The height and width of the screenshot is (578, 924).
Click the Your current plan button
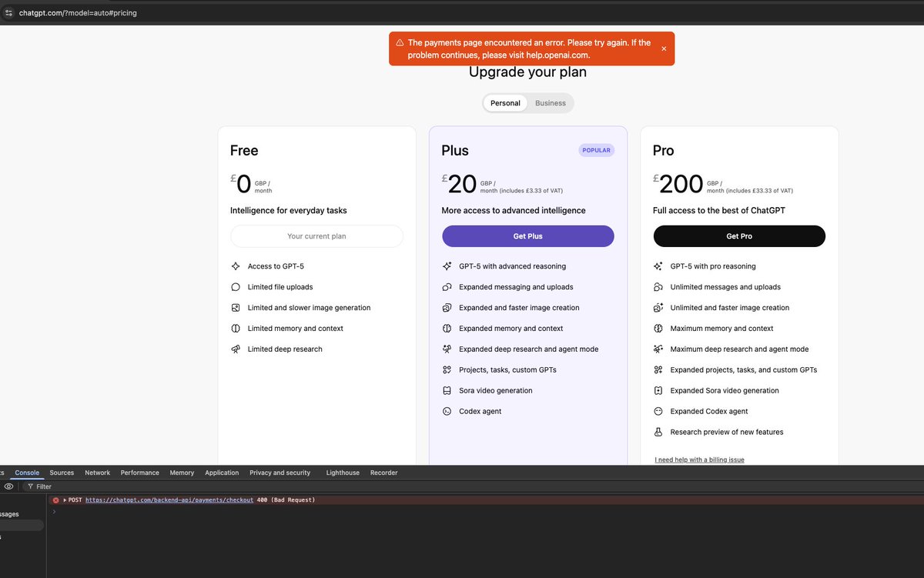(316, 236)
